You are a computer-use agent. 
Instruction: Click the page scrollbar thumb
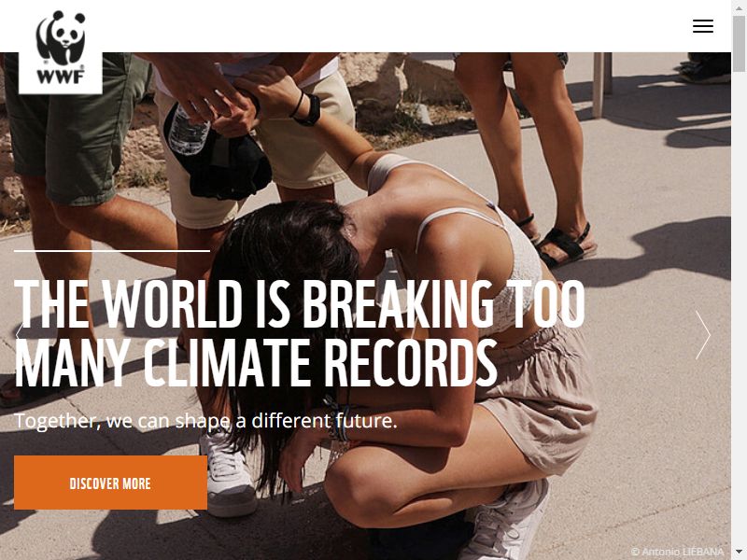tap(739, 44)
